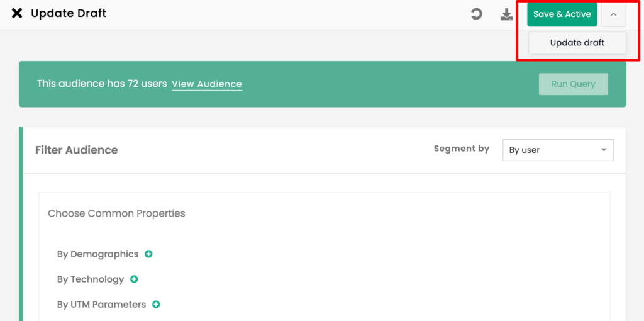
Task: Collapse the save options chevron
Action: click(614, 15)
